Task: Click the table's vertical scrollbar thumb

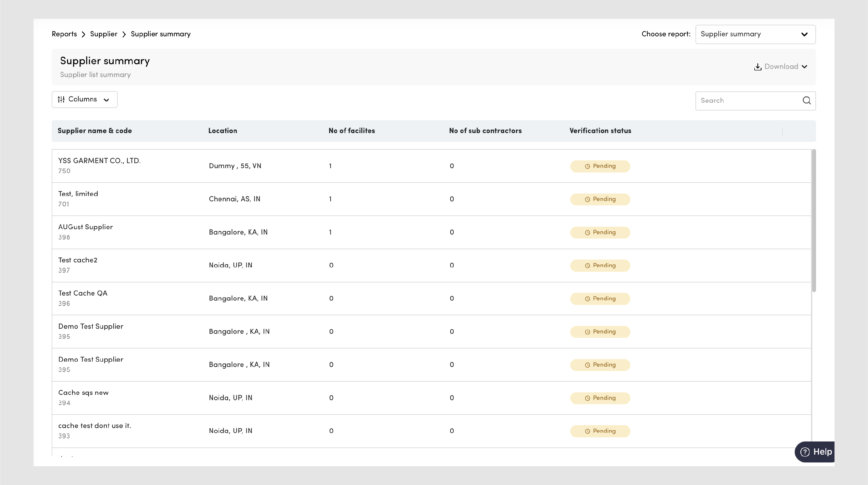Action: coord(814,221)
